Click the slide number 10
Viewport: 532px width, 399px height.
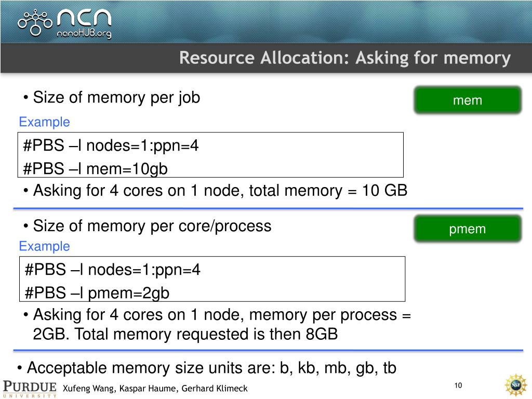[458, 385]
